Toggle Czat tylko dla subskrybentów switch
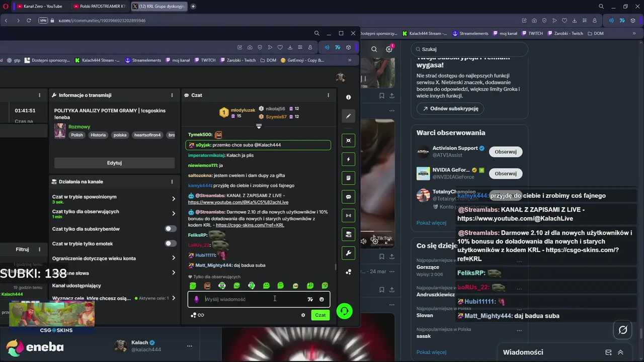The width and height of the screenshot is (644, 362). click(171, 229)
